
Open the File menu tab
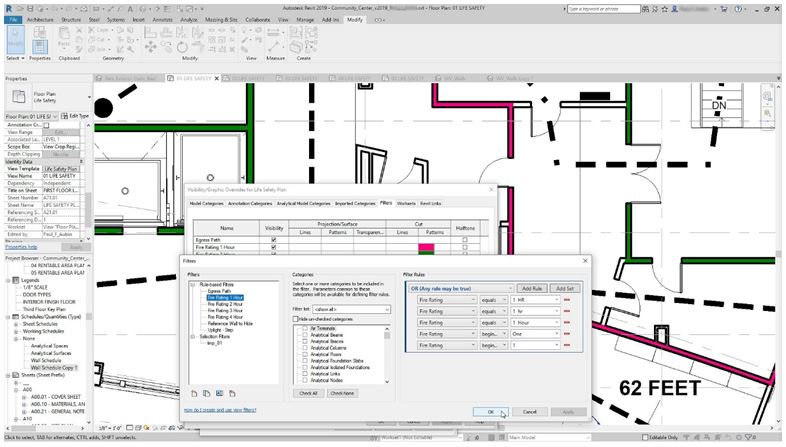[x=14, y=20]
